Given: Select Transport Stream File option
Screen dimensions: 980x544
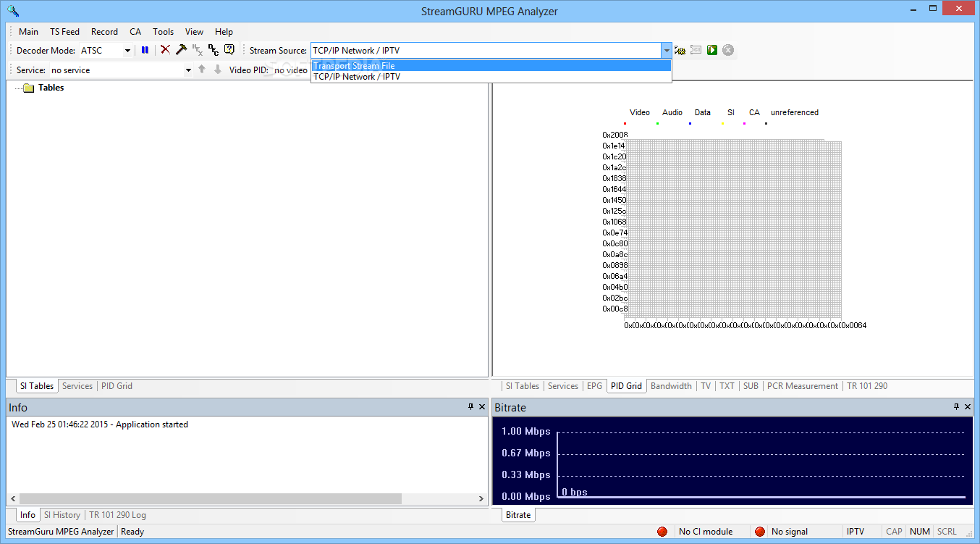Looking at the screenshot, I should [x=491, y=66].
